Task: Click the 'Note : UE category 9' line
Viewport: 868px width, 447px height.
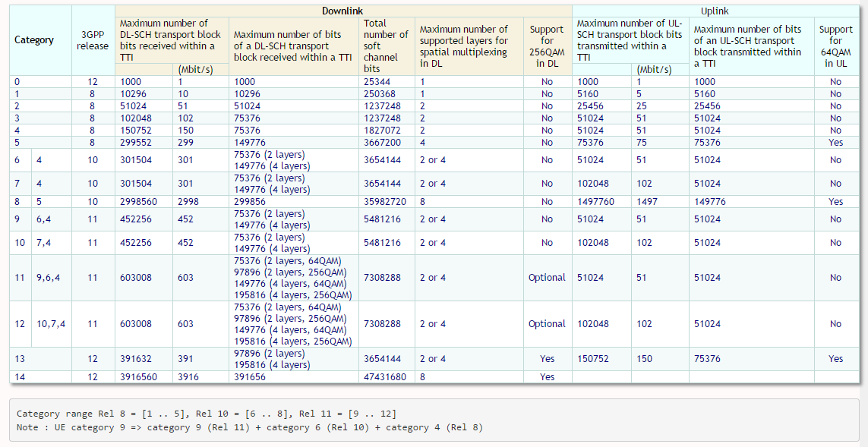Action: 250,427
